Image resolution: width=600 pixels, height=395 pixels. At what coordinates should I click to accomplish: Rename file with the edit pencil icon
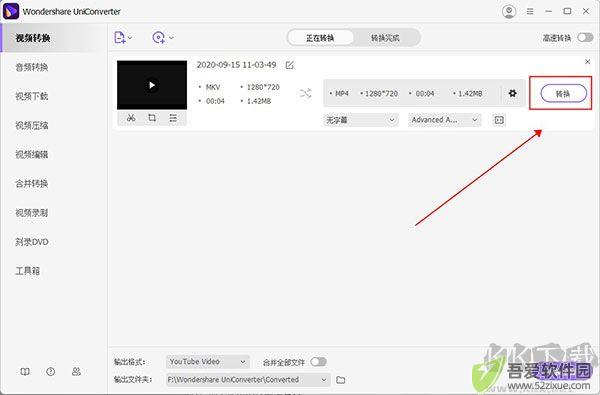coord(290,65)
